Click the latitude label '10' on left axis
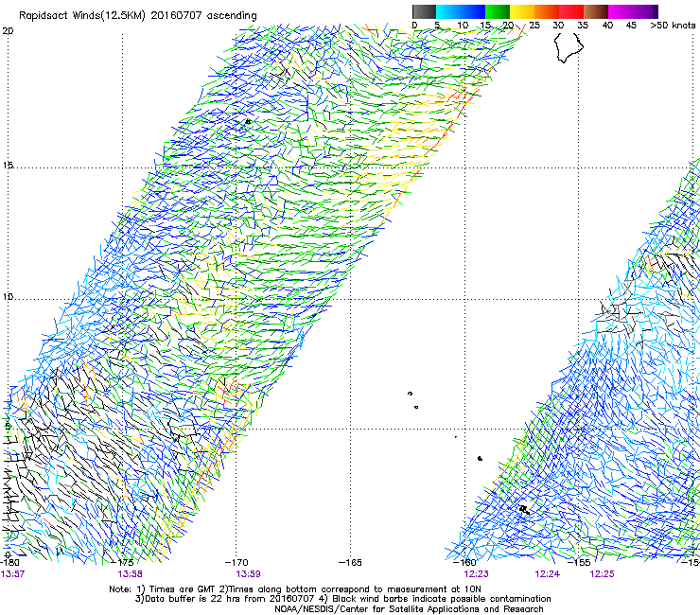This screenshot has width=700, height=615. coord(8,297)
